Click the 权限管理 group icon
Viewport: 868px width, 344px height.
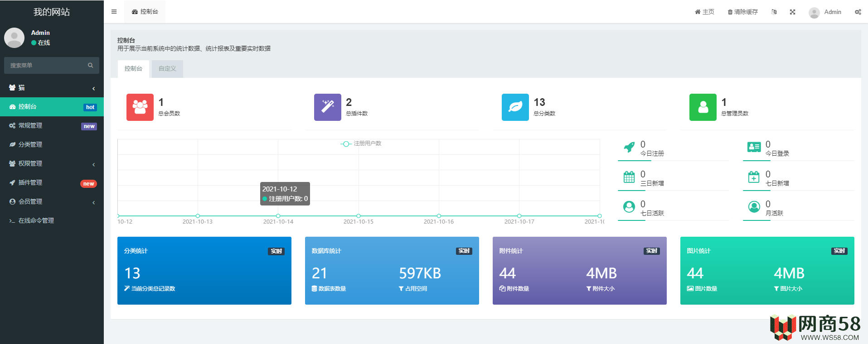tap(12, 164)
